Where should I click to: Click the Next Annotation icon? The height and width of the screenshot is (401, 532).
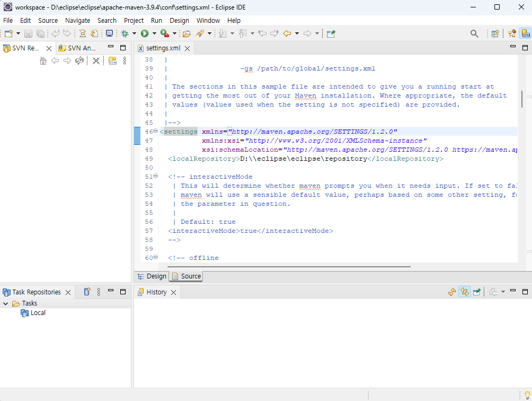tap(223, 33)
